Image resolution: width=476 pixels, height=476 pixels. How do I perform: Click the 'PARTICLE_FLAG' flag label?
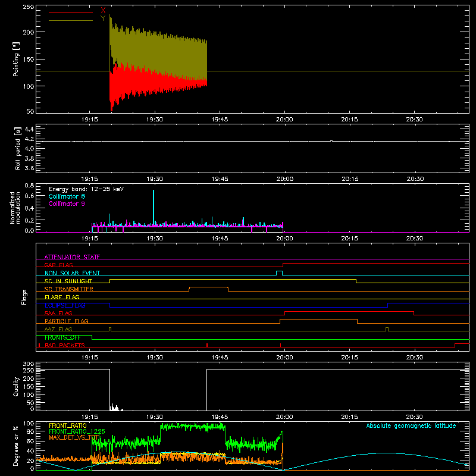click(x=67, y=321)
